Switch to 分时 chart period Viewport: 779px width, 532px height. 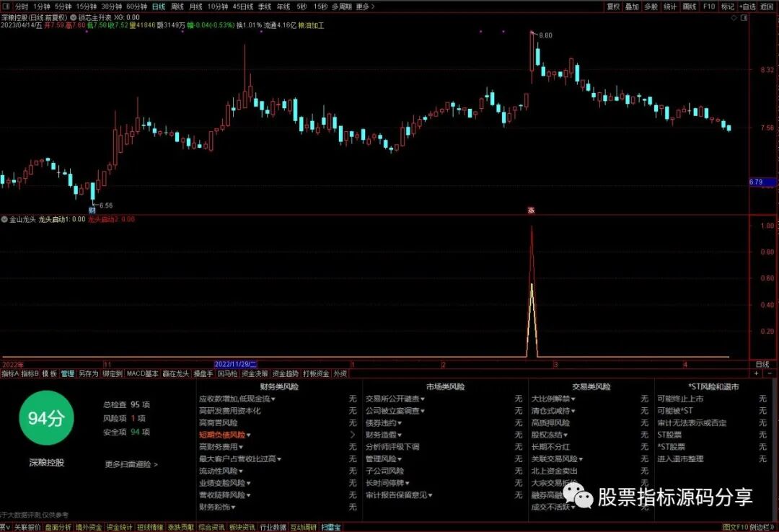coord(22,6)
